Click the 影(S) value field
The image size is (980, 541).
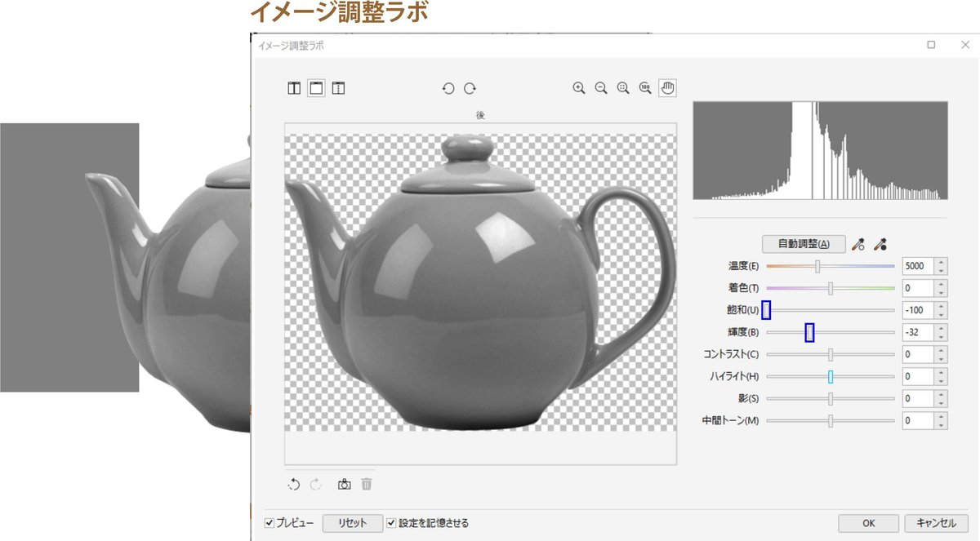[918, 398]
